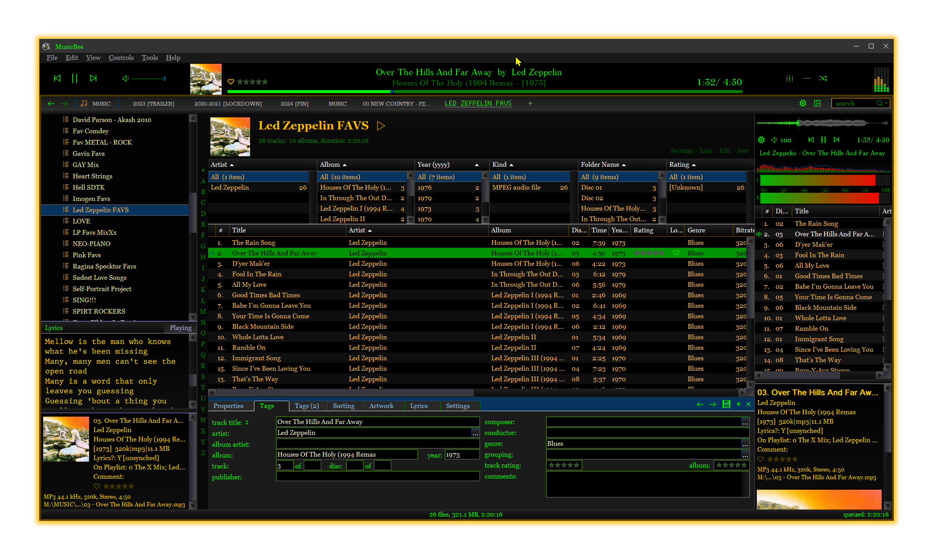The width and height of the screenshot is (933, 560).
Task: Go to previous file in tag editor
Action: pyautogui.click(x=700, y=404)
